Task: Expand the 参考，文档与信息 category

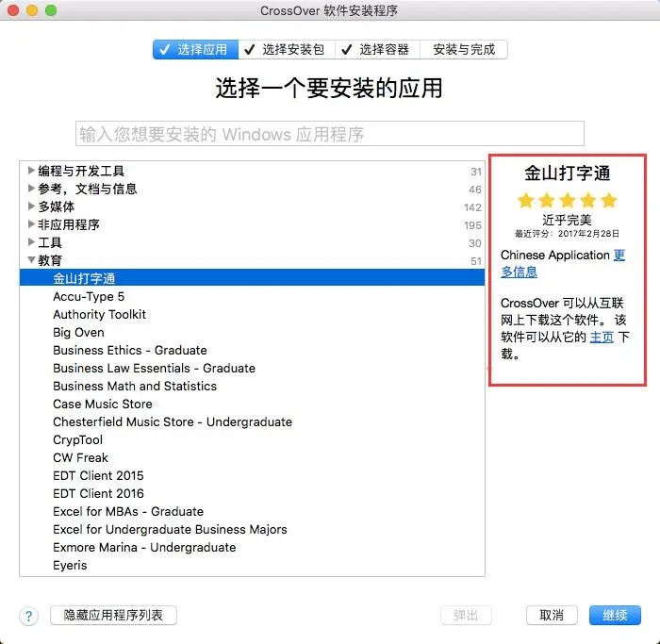Action: [31, 189]
